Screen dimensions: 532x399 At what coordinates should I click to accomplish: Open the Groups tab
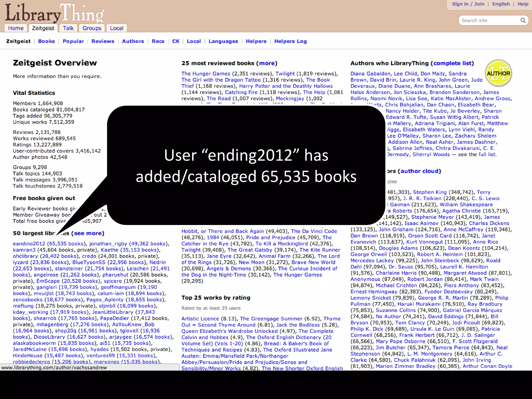(x=92, y=28)
